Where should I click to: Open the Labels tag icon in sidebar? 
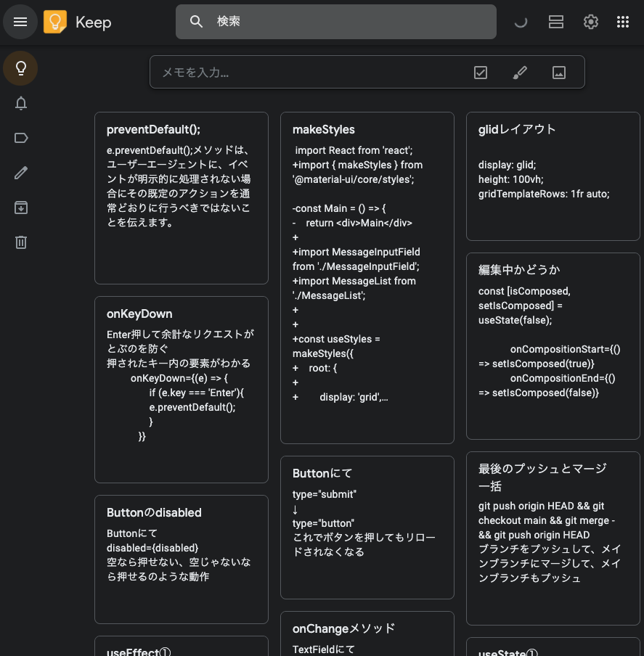coord(20,138)
